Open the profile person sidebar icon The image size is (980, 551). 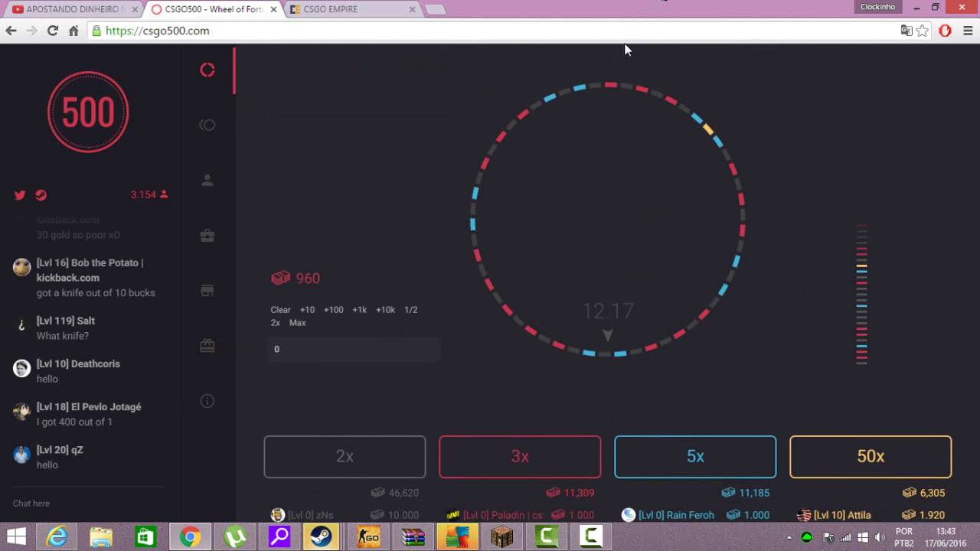pyautogui.click(x=207, y=181)
